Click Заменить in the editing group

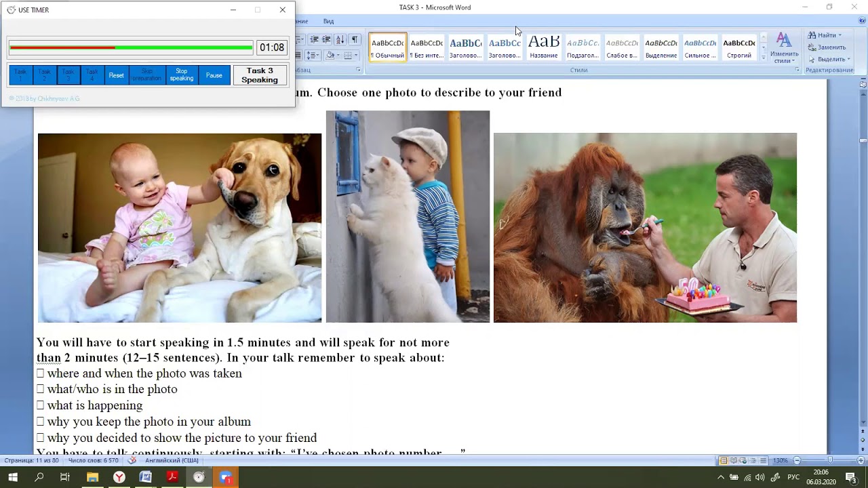827,47
